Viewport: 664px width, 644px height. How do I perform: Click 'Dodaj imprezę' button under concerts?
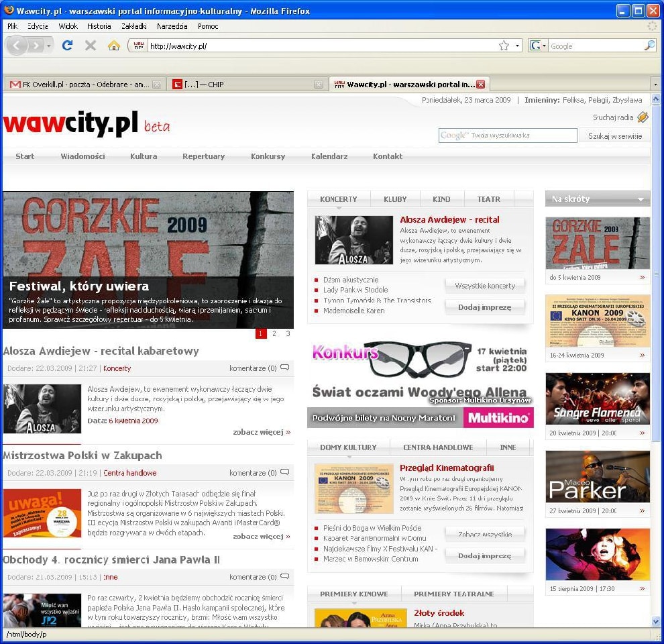(486, 307)
